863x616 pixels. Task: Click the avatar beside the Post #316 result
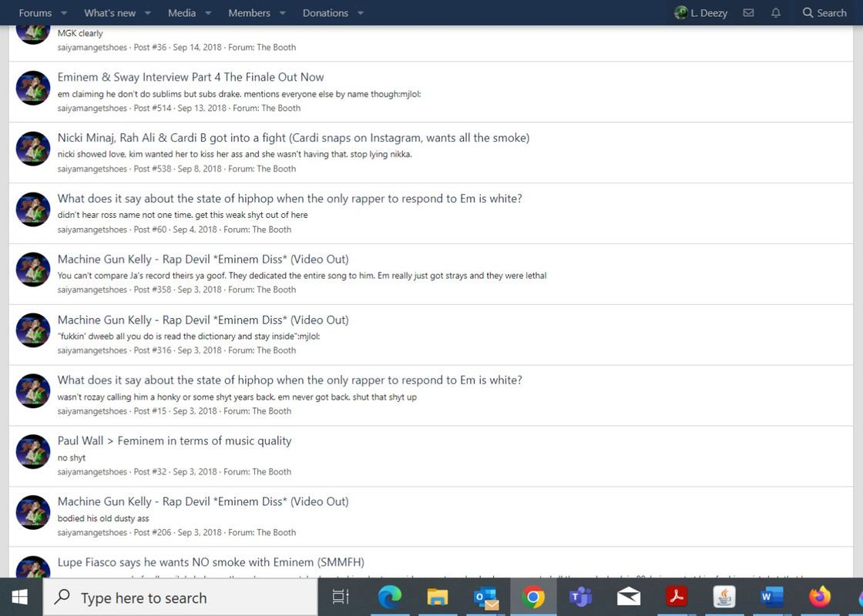[x=33, y=330]
